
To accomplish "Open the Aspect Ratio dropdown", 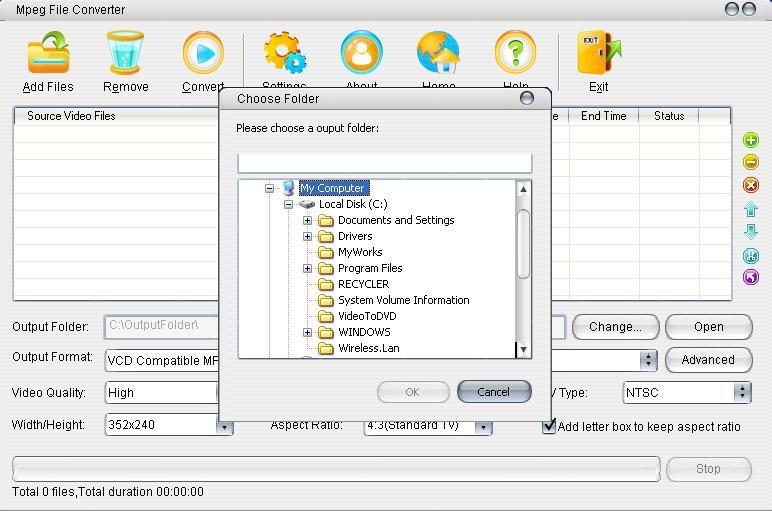I will [483, 426].
